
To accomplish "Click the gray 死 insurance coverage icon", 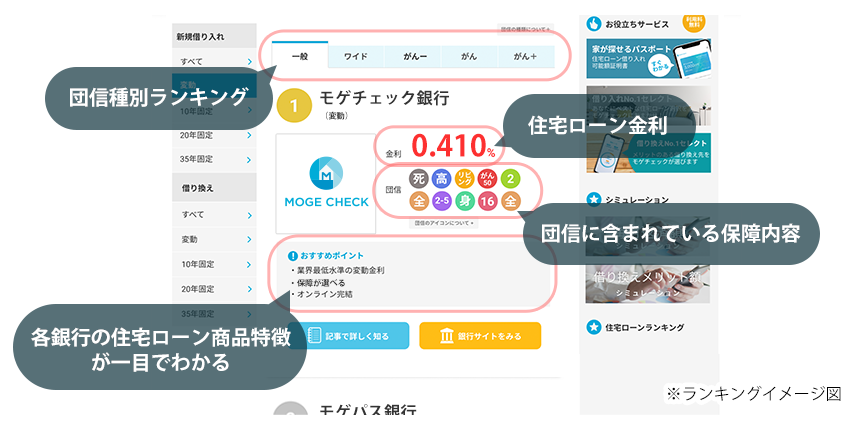I will [418, 180].
